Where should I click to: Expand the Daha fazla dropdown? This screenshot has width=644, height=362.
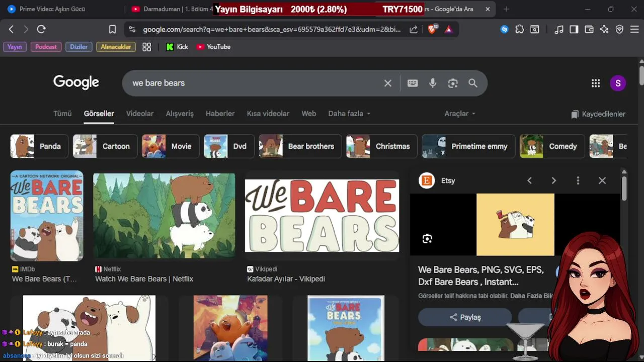coord(350,114)
